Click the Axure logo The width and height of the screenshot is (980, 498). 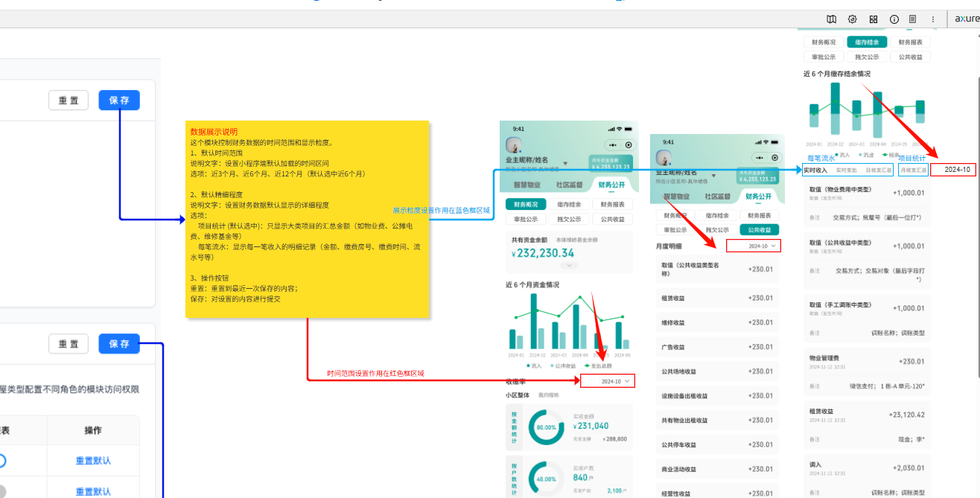[965, 19]
